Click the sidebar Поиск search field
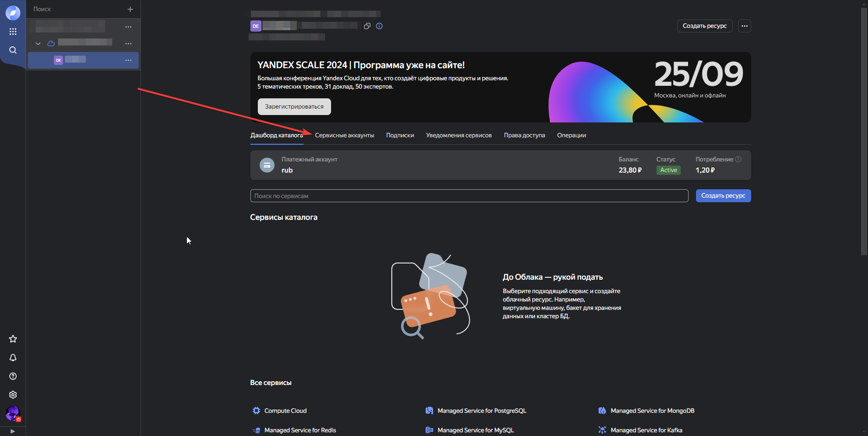The image size is (868, 436). [77, 9]
